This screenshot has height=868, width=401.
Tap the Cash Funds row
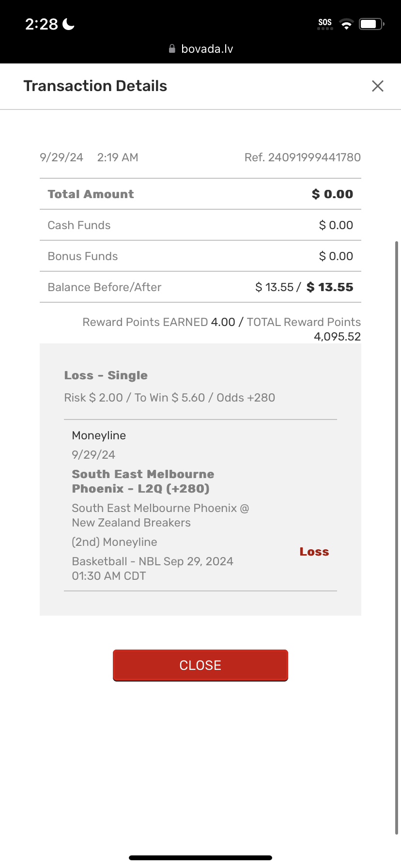[x=200, y=225]
